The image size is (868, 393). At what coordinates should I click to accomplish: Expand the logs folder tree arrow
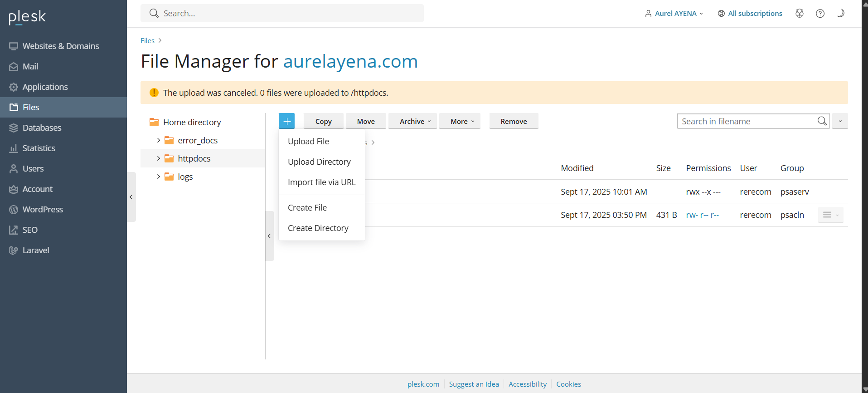[x=158, y=177]
